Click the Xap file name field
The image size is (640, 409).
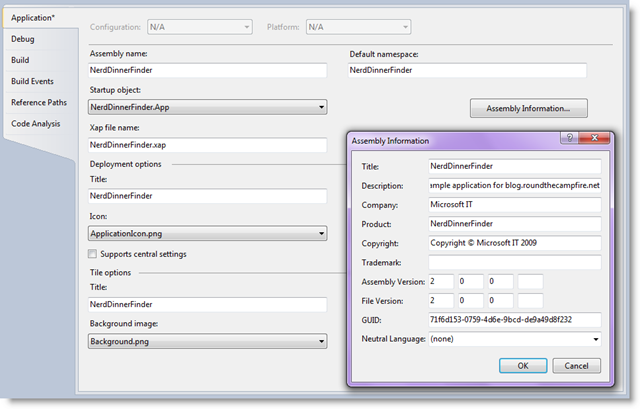tap(207, 145)
